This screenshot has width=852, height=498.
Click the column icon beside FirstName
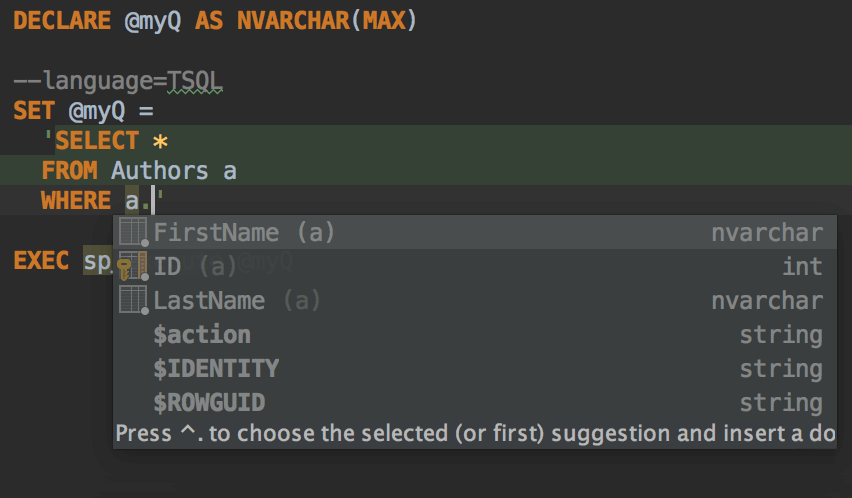(134, 233)
